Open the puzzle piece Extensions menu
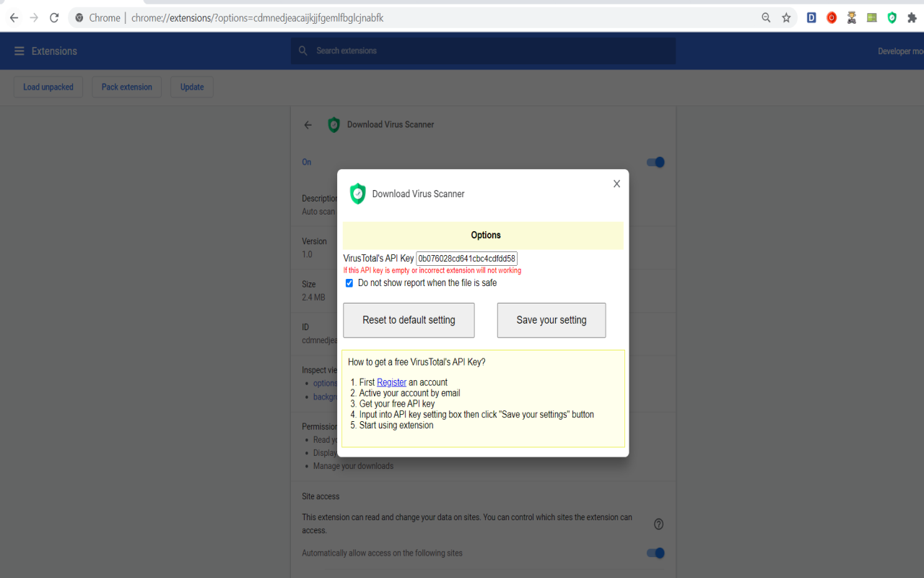 (912, 18)
